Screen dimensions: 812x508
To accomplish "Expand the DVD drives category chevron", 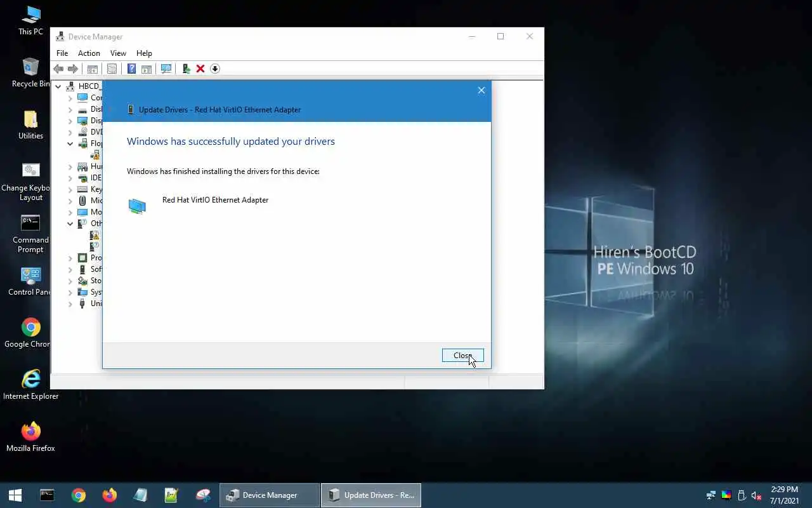I will [70, 132].
